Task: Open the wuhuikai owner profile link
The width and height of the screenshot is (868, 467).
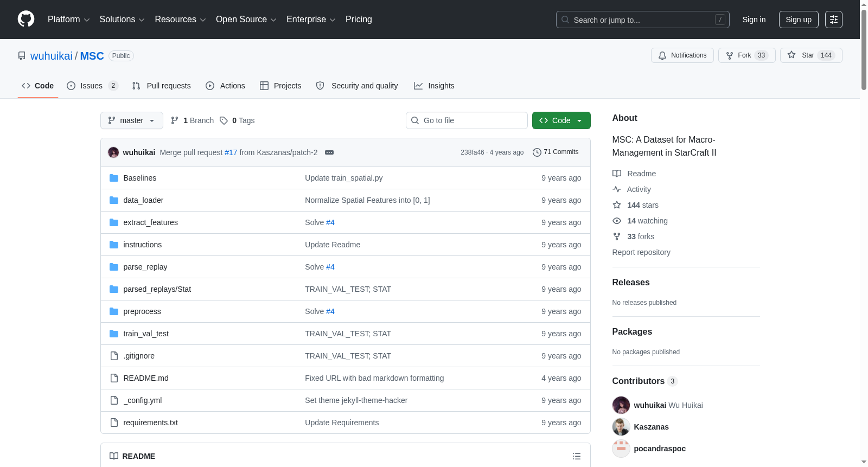Action: pyautogui.click(x=52, y=56)
